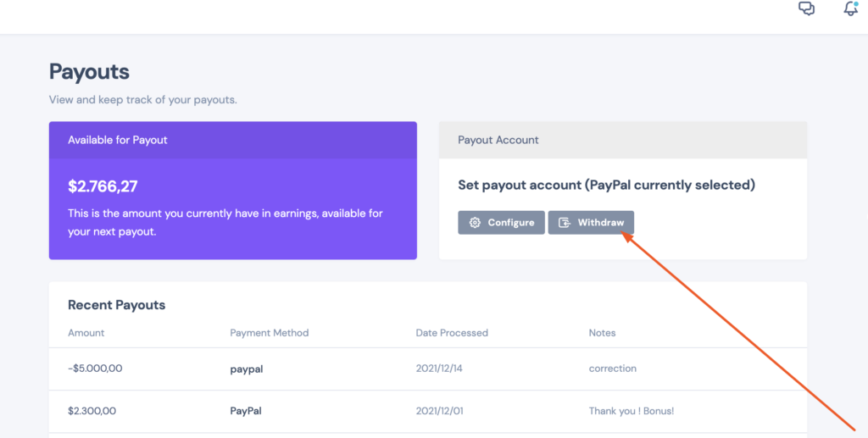Click the gear icon in Configure
The width and height of the screenshot is (868, 438).
pyautogui.click(x=475, y=222)
